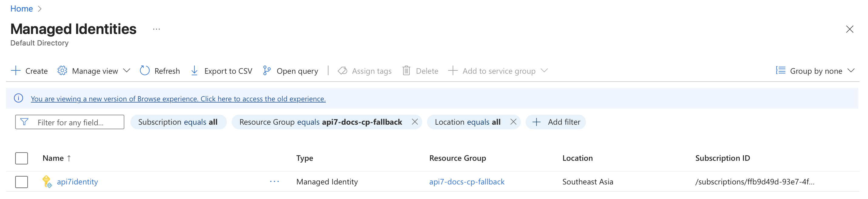Select all rows with header checkbox
Viewport: 868px width, 199px height.
(x=22, y=158)
